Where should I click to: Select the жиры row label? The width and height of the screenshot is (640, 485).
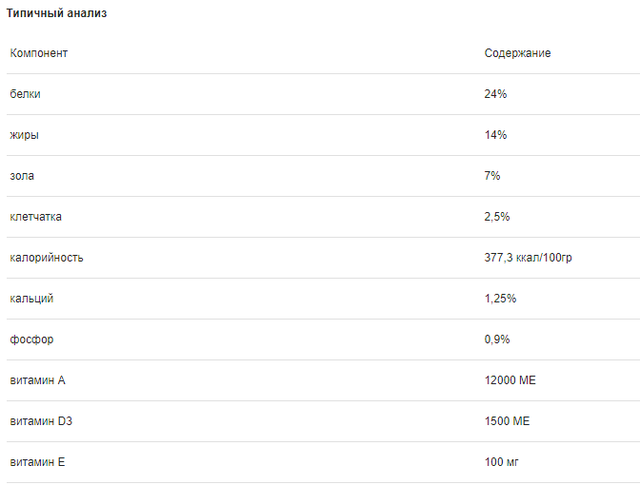(x=24, y=135)
